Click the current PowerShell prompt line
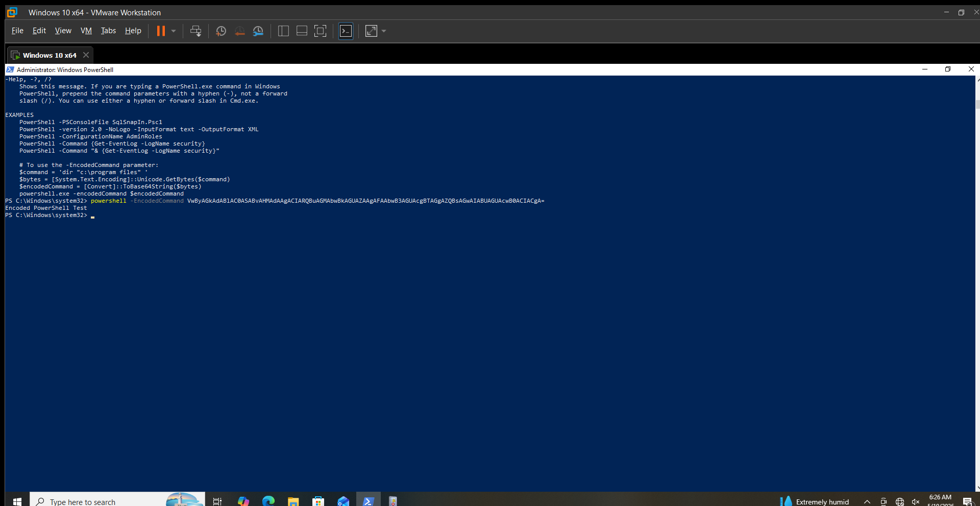The image size is (980, 506). click(x=50, y=215)
